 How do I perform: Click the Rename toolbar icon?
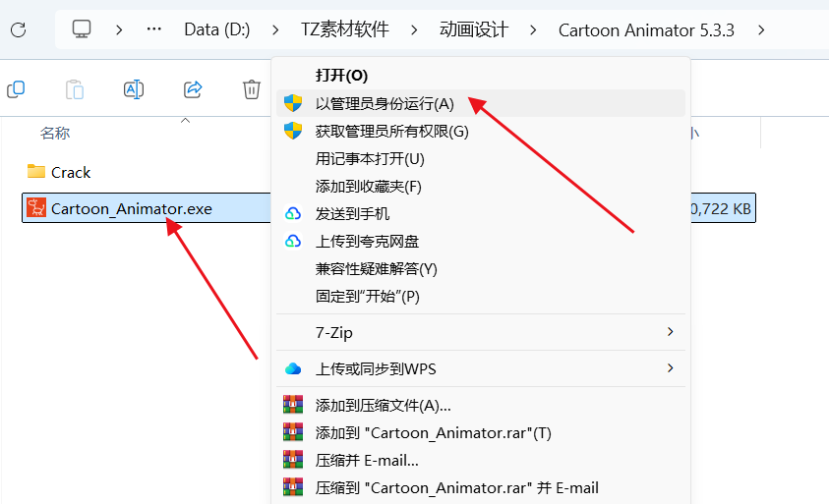(x=134, y=89)
